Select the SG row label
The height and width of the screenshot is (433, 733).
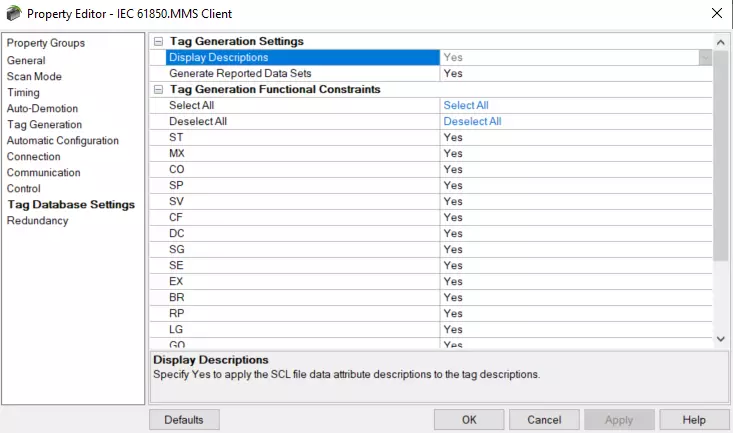(177, 249)
